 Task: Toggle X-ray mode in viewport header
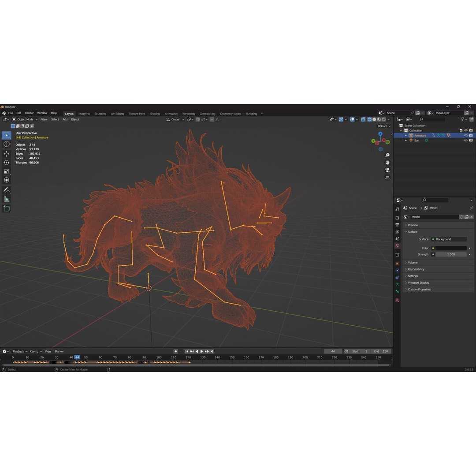[x=363, y=119]
